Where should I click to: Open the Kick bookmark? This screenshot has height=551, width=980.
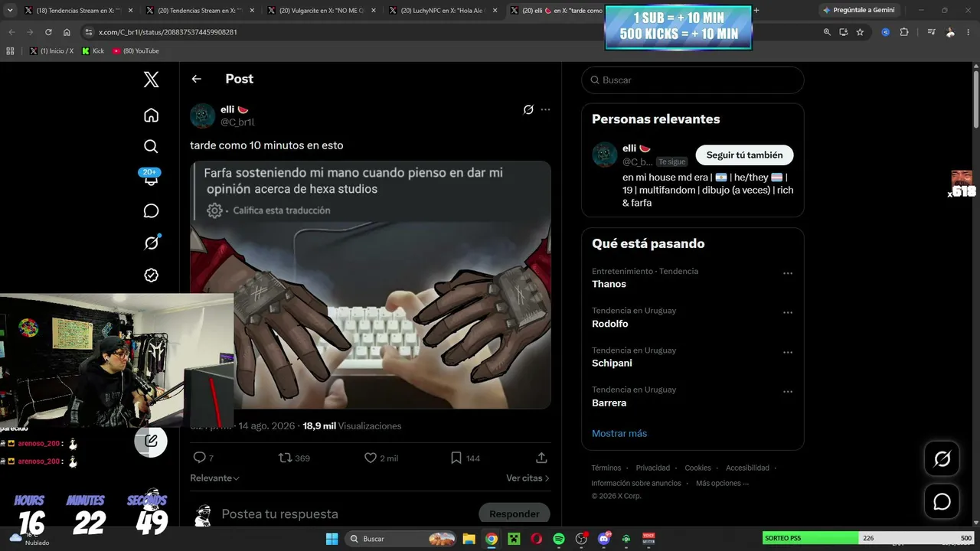click(x=93, y=51)
